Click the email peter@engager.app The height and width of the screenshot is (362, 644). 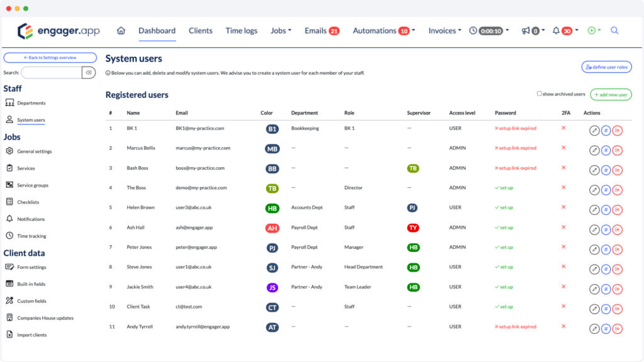[196, 247]
